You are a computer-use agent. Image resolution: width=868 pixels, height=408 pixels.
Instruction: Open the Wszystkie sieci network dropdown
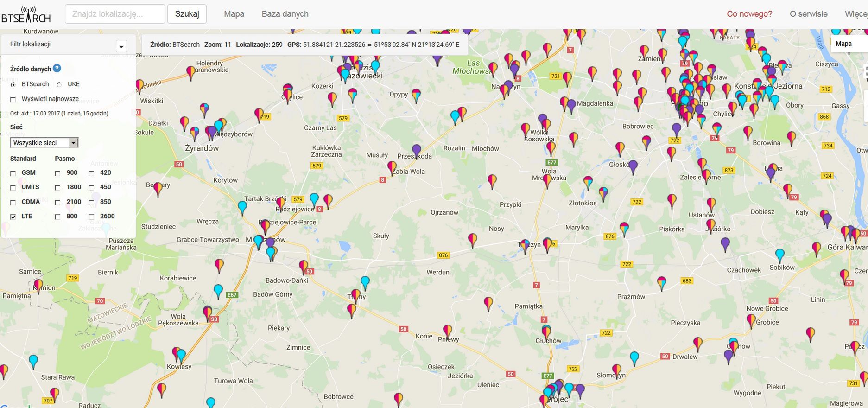pyautogui.click(x=44, y=143)
